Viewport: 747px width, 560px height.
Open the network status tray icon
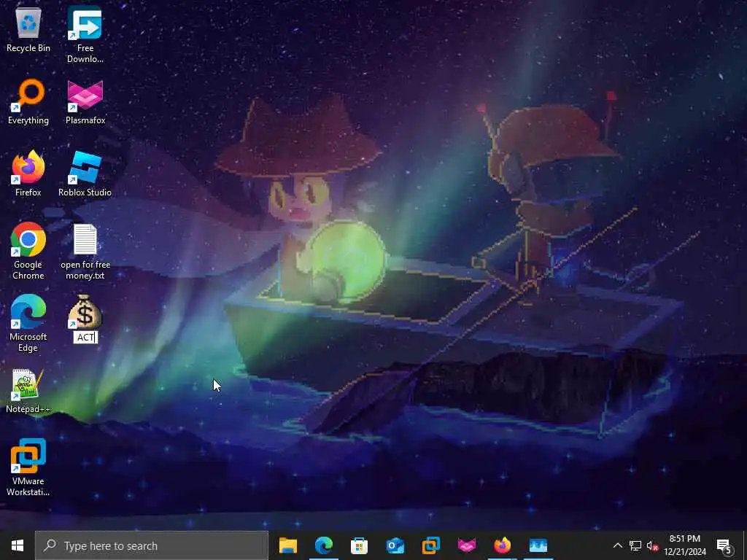(635, 545)
